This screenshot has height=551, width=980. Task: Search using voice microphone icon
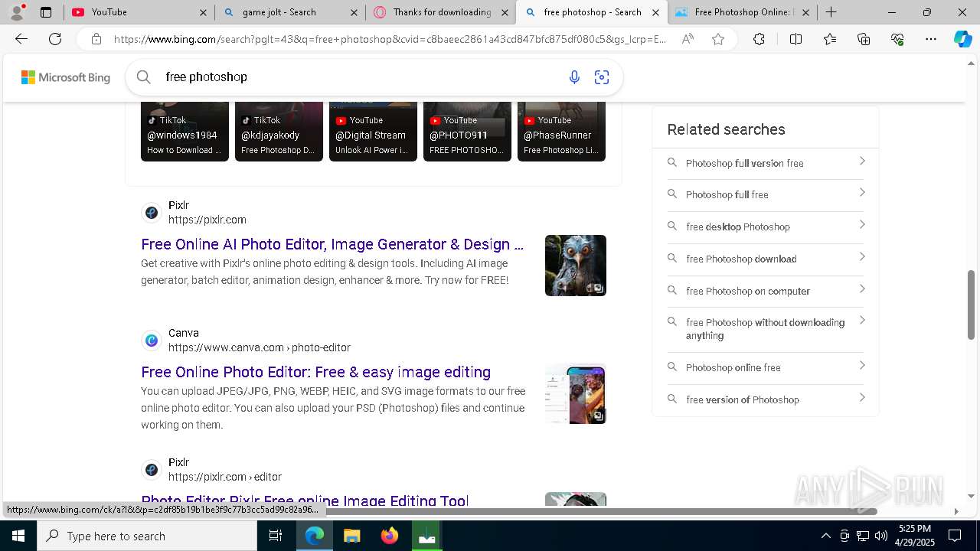click(574, 77)
